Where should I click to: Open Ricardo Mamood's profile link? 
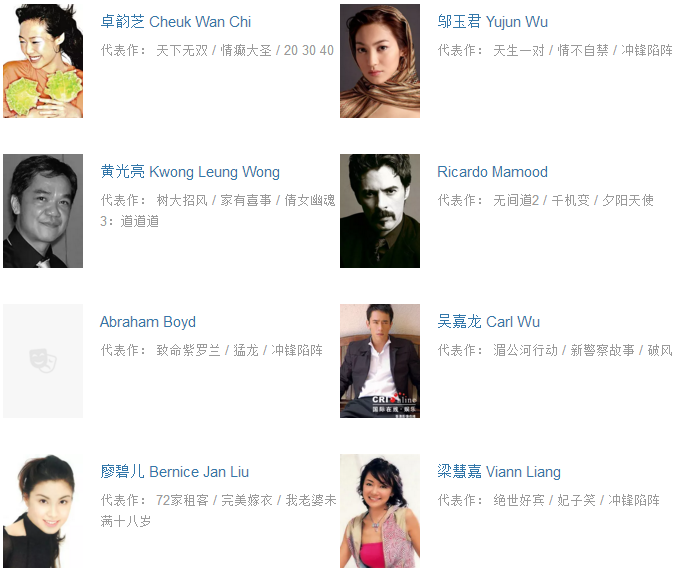point(492,172)
